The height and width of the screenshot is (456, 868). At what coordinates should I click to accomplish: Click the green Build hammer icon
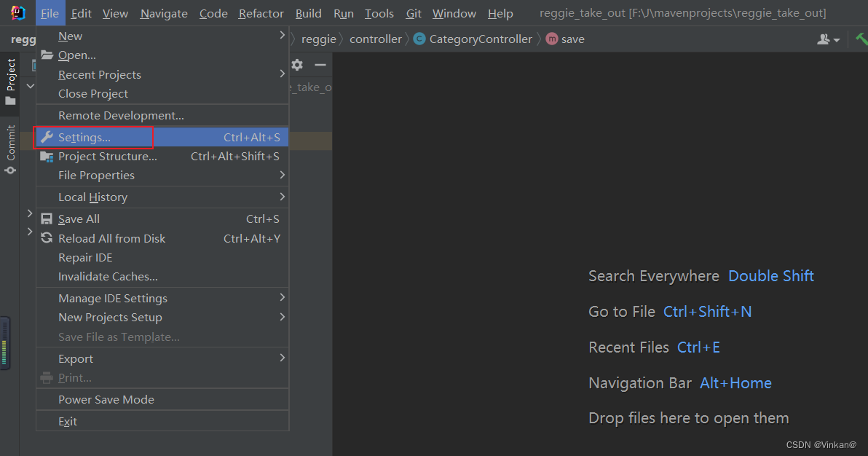tap(864, 39)
